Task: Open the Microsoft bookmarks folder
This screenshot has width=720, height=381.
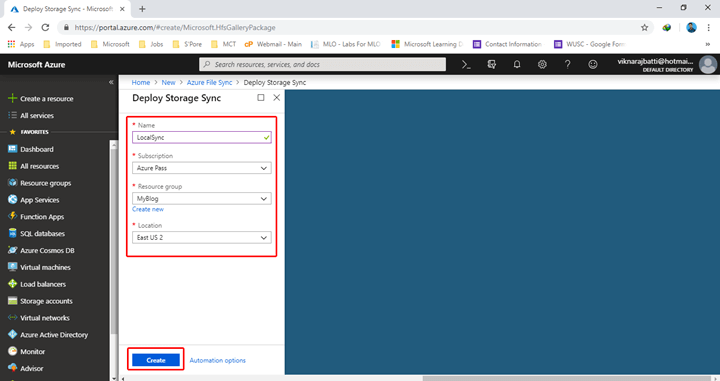Action: point(110,44)
